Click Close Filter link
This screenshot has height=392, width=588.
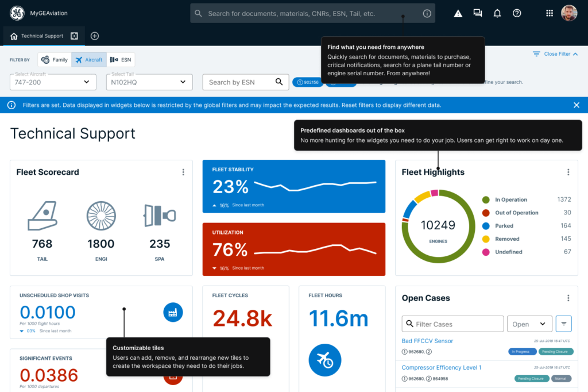(555, 54)
